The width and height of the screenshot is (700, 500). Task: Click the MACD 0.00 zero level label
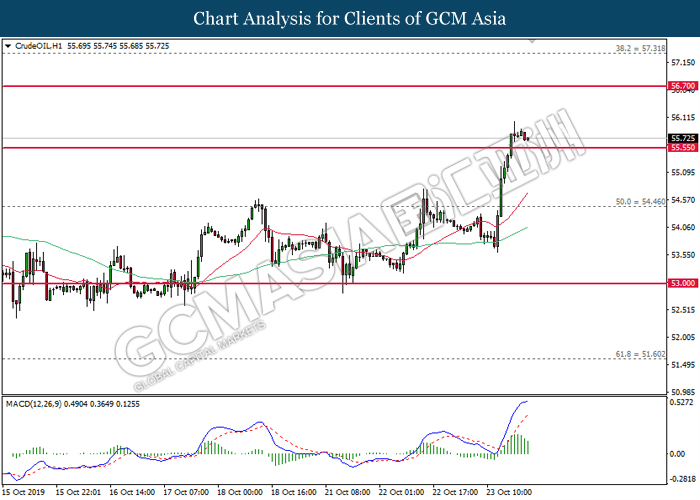click(x=678, y=454)
